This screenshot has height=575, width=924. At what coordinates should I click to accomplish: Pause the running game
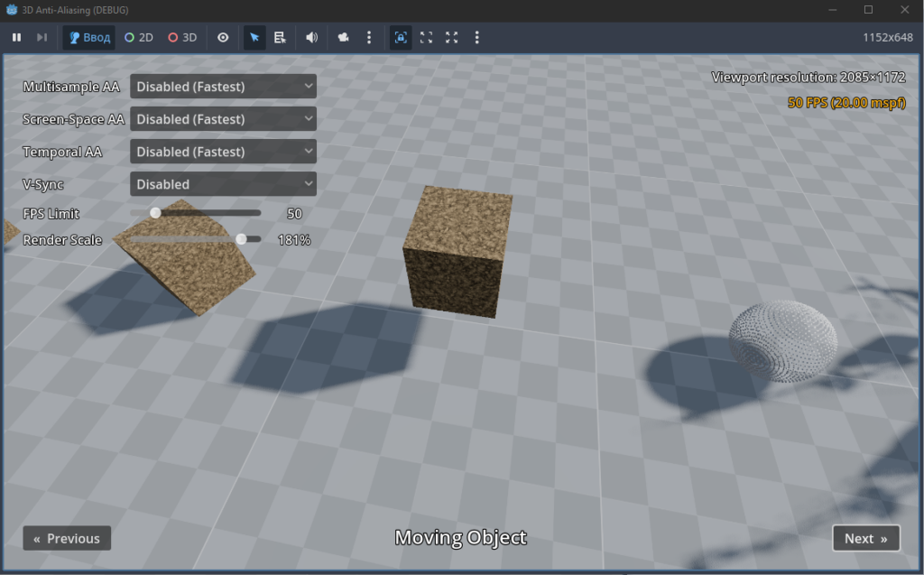pos(16,38)
